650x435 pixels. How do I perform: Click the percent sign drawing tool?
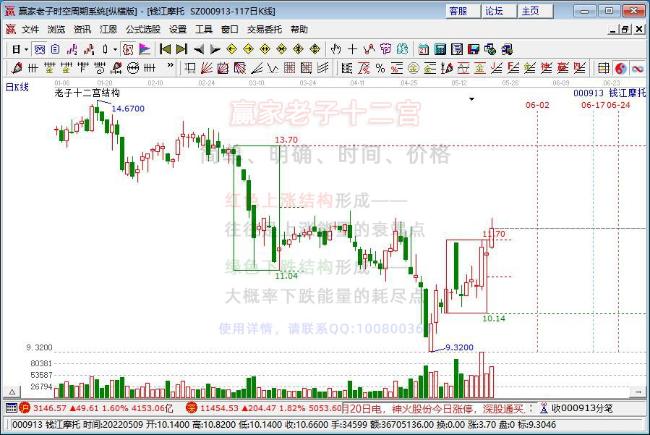(380, 68)
